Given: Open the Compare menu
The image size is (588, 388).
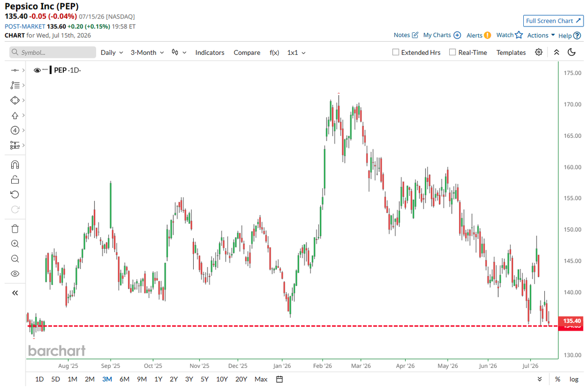Looking at the screenshot, I should pos(247,52).
